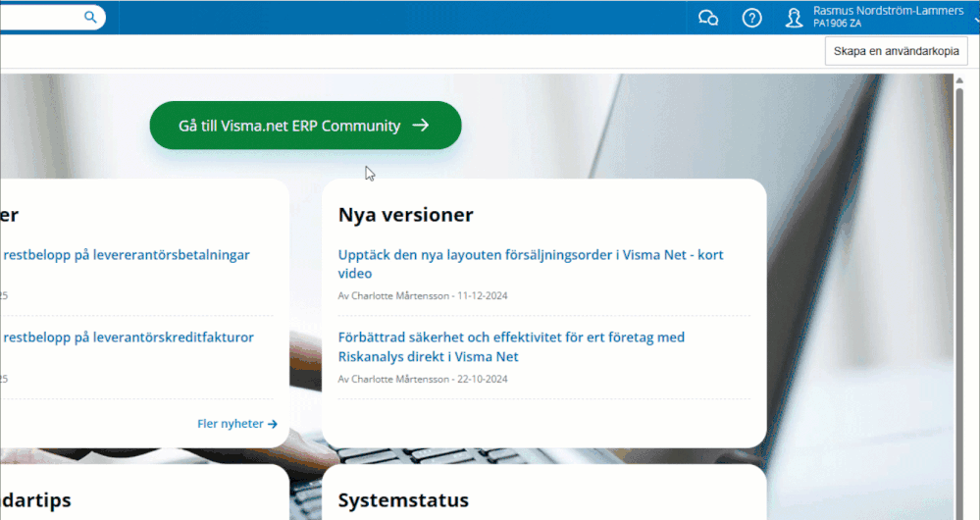
Task: Click the search magnifier icon
Action: [x=90, y=17]
